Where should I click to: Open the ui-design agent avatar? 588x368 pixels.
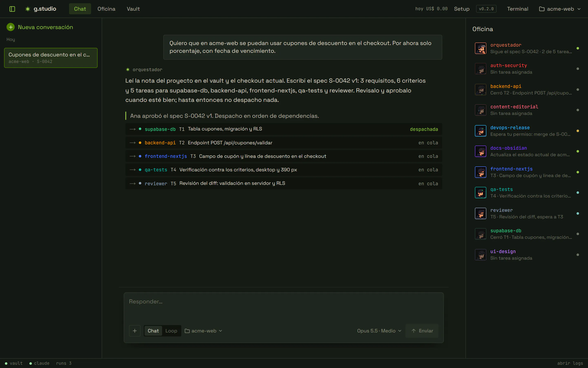(x=480, y=255)
